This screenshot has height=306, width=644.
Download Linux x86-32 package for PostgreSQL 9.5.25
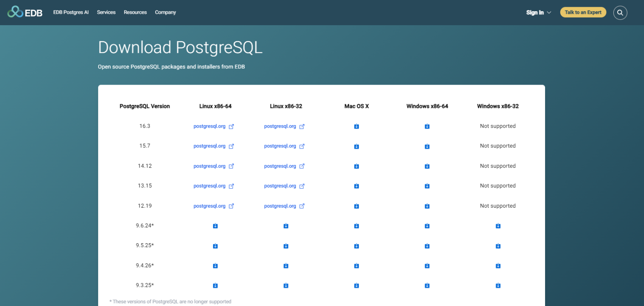click(286, 246)
